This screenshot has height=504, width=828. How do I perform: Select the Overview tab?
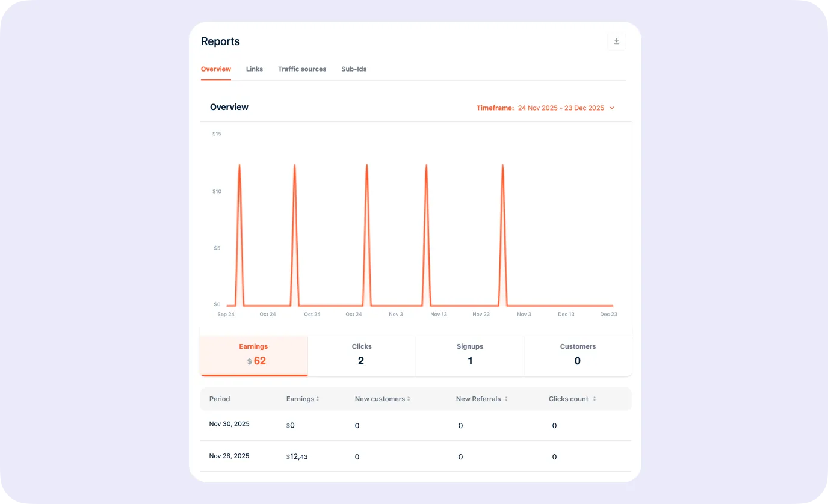pos(216,69)
